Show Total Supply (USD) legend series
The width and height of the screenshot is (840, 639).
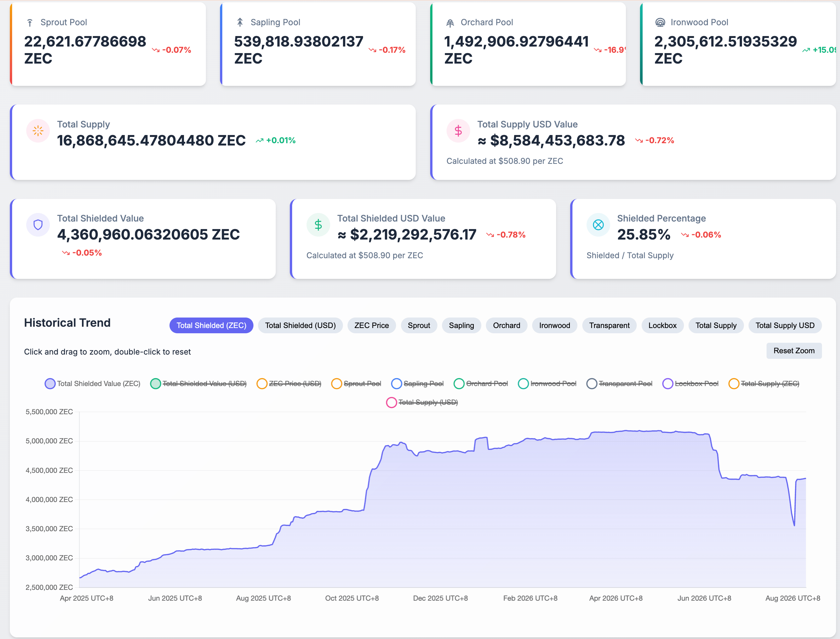click(x=422, y=402)
